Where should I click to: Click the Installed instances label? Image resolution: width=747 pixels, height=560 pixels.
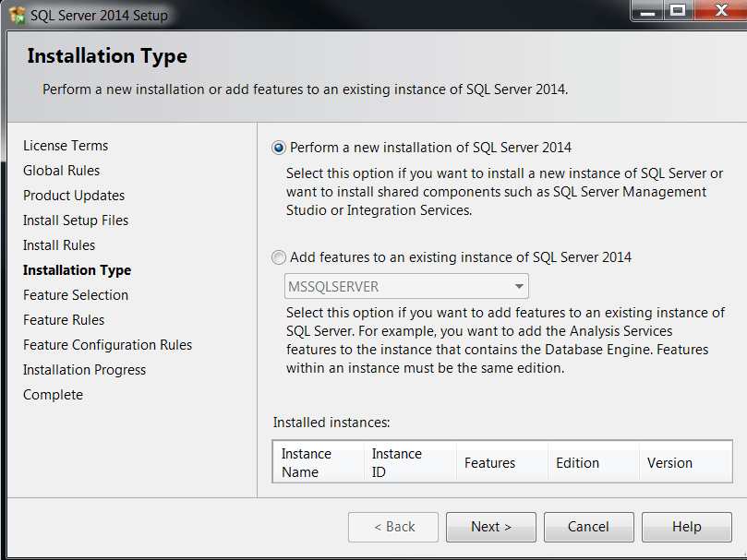click(x=331, y=423)
